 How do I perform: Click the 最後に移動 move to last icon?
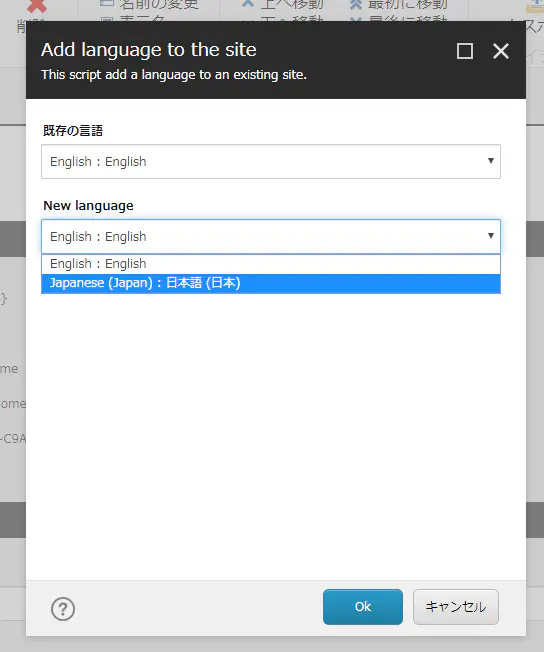tap(356, 20)
